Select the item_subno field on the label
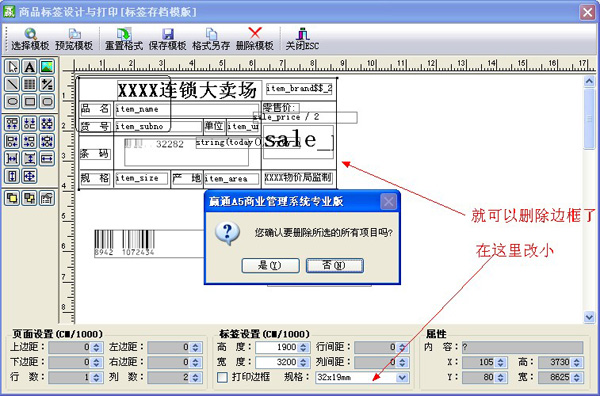The width and height of the screenshot is (600, 396). [x=158, y=126]
